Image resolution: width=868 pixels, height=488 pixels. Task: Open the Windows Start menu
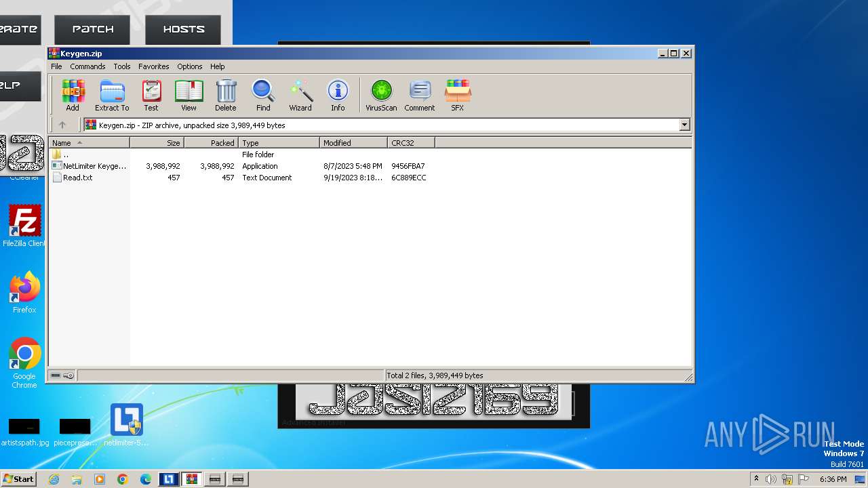(x=18, y=479)
